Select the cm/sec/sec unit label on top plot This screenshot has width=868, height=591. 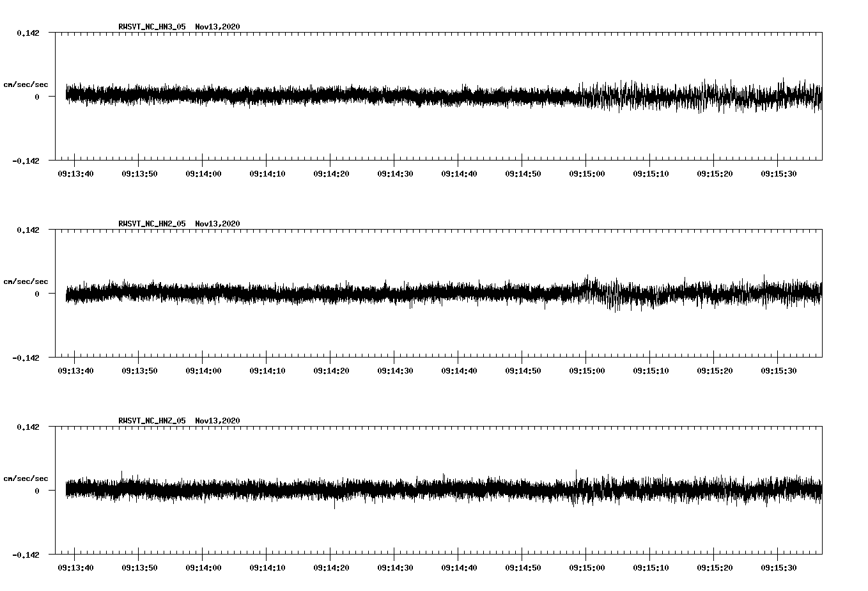point(26,84)
